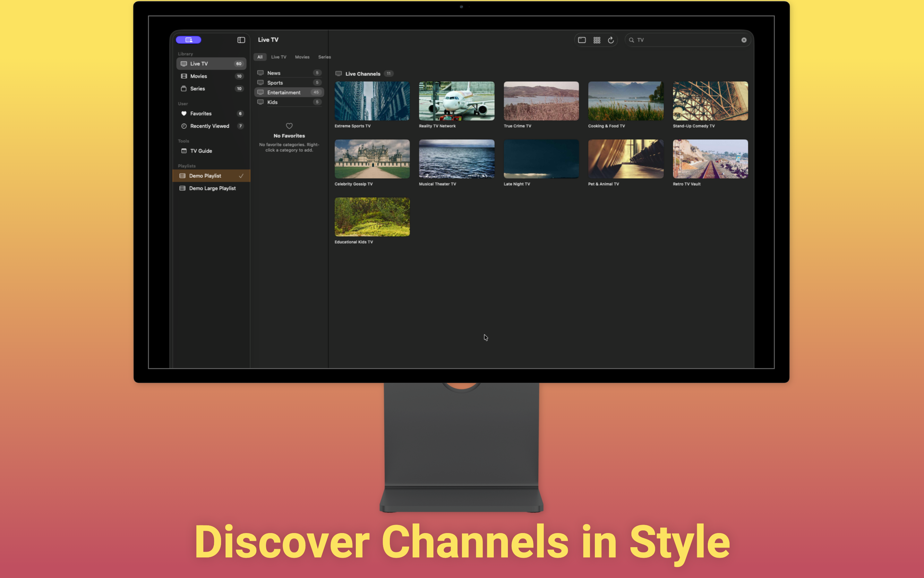Click the Sports category monitor icon
Screen dimensions: 924x578
pyautogui.click(x=261, y=83)
